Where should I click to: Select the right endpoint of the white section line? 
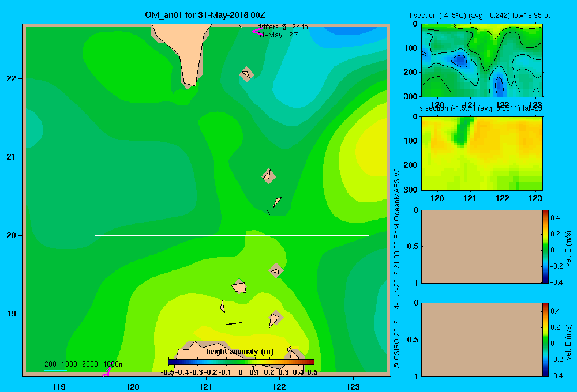(368, 235)
